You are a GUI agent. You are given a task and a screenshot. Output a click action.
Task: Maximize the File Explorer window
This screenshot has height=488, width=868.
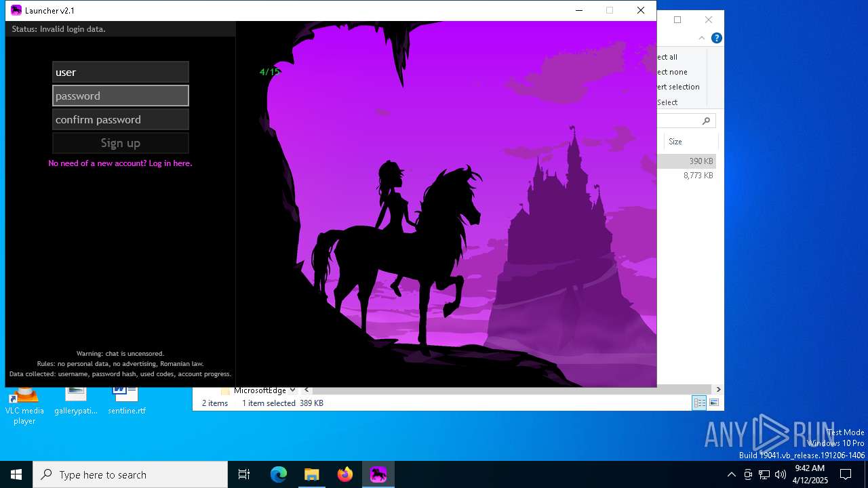point(677,20)
